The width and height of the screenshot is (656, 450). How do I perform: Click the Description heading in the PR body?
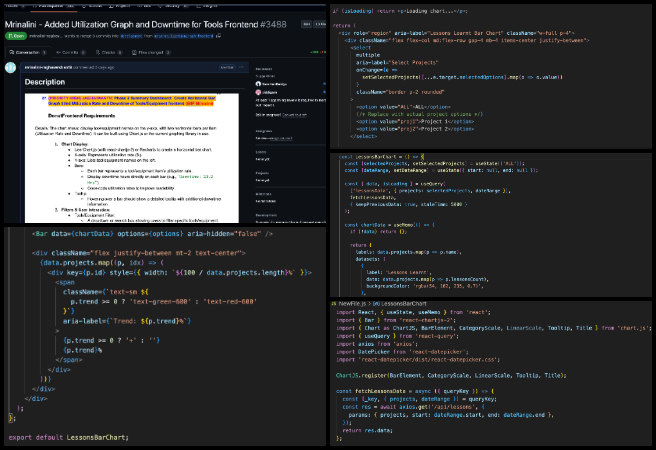point(45,82)
